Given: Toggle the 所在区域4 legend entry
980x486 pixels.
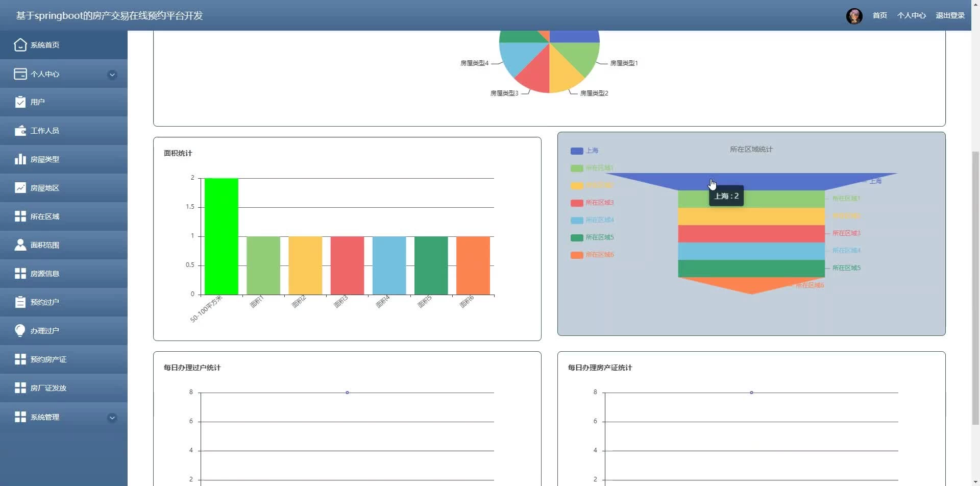Looking at the screenshot, I should (592, 220).
